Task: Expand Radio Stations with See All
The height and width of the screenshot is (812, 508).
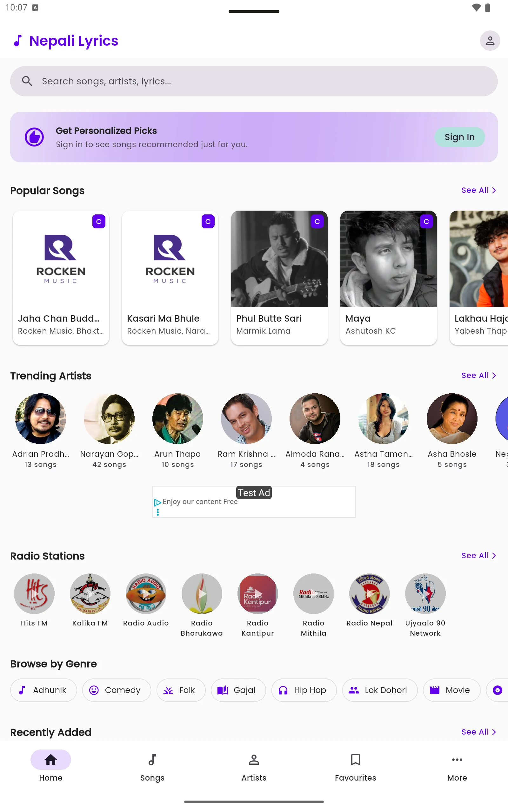Action: tap(479, 556)
